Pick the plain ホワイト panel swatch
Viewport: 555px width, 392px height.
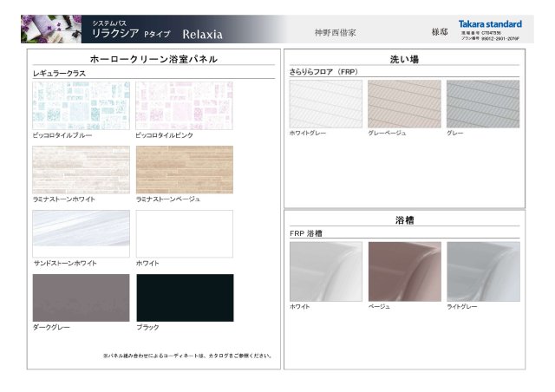pos(185,233)
